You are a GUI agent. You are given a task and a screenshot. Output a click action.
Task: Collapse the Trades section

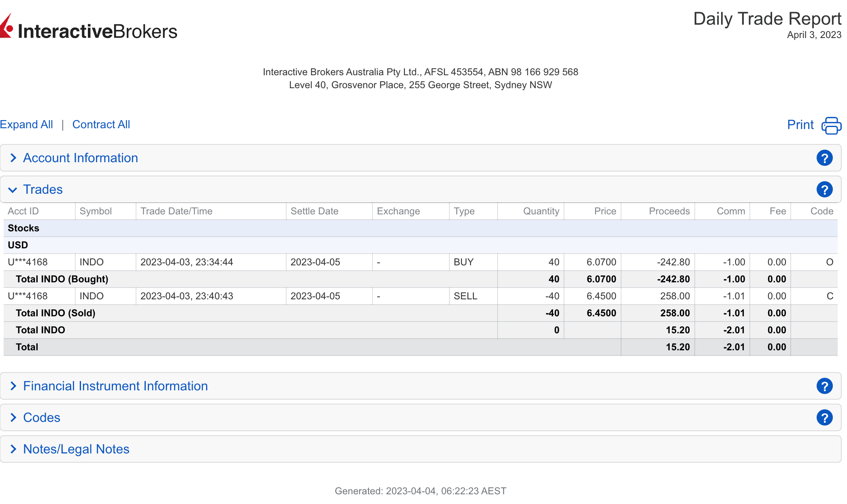43,190
